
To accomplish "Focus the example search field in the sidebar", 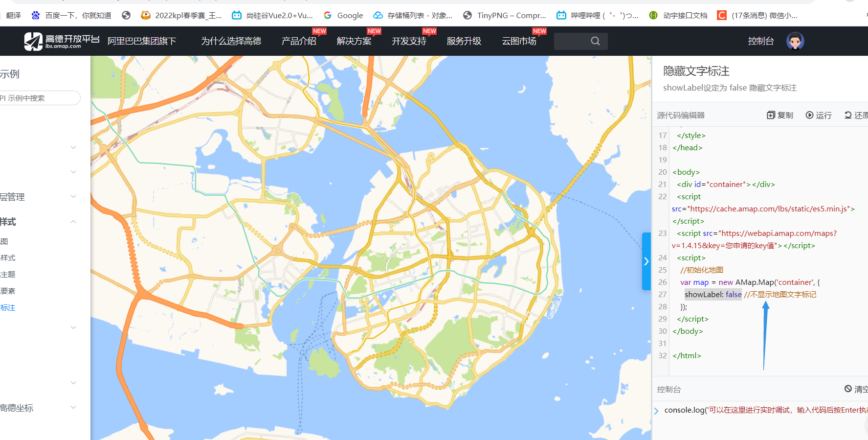I will tap(39, 98).
